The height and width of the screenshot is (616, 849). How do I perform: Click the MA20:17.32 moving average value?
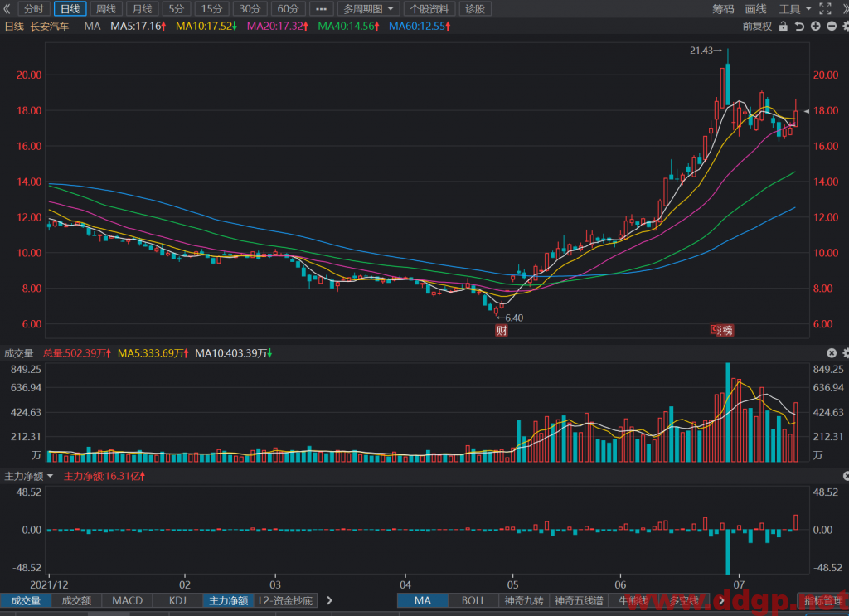pyautogui.click(x=278, y=26)
